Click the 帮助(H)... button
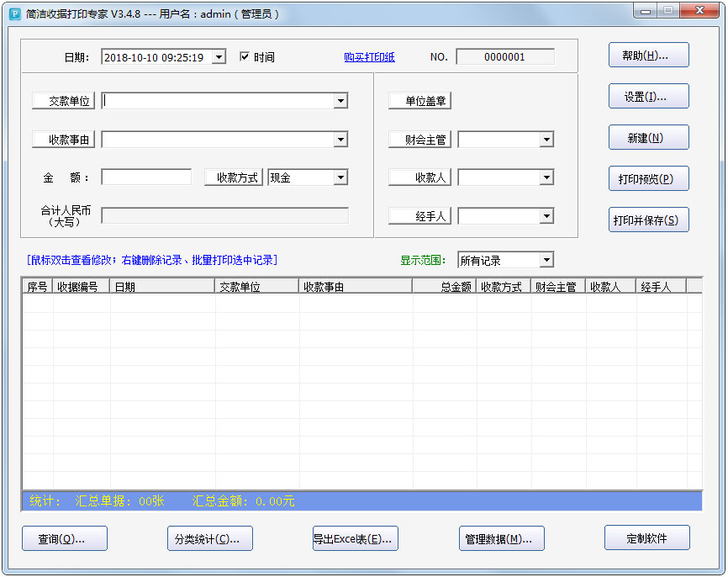 [x=649, y=56]
